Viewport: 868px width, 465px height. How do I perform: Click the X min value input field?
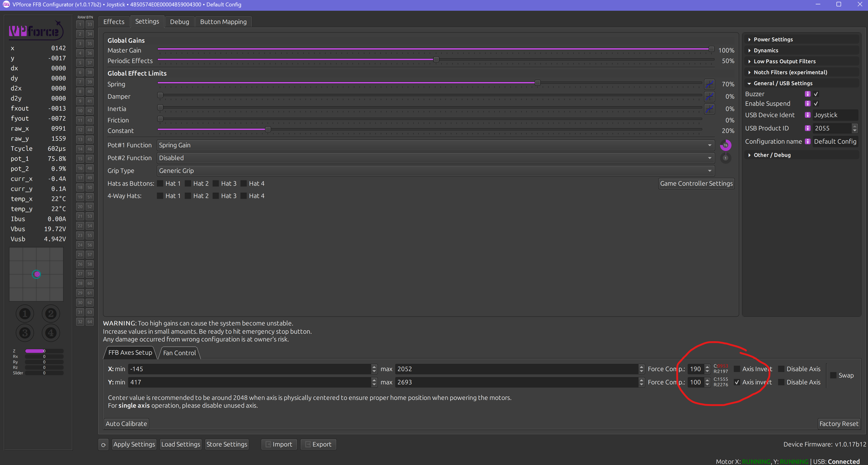click(x=249, y=369)
